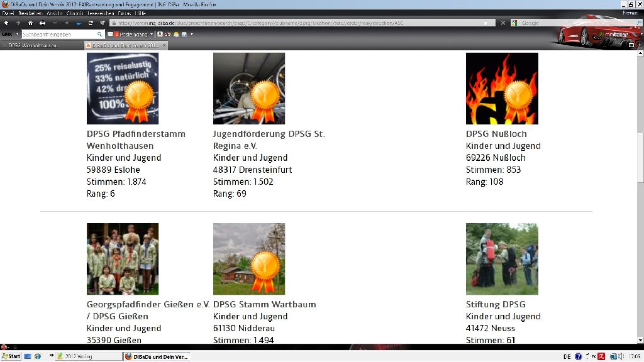Open the Lesezeichen menu
This screenshot has height=362, width=644.
pos(101,14)
